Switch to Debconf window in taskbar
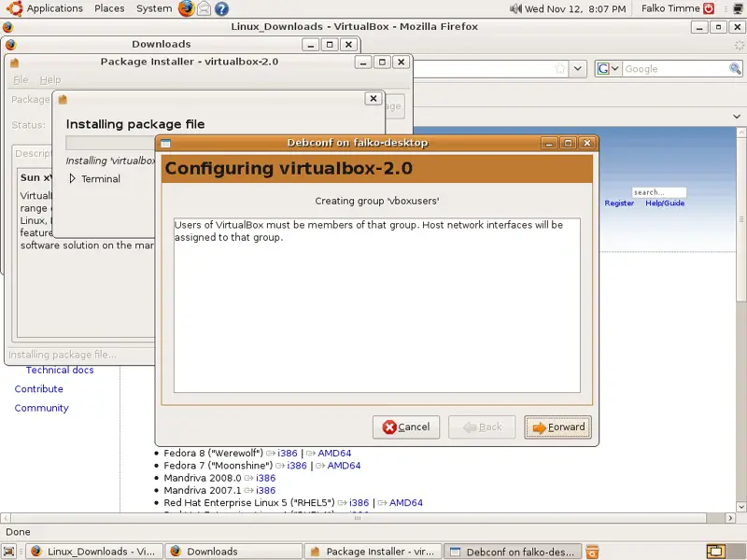The height and width of the screenshot is (560, 747). 513,552
